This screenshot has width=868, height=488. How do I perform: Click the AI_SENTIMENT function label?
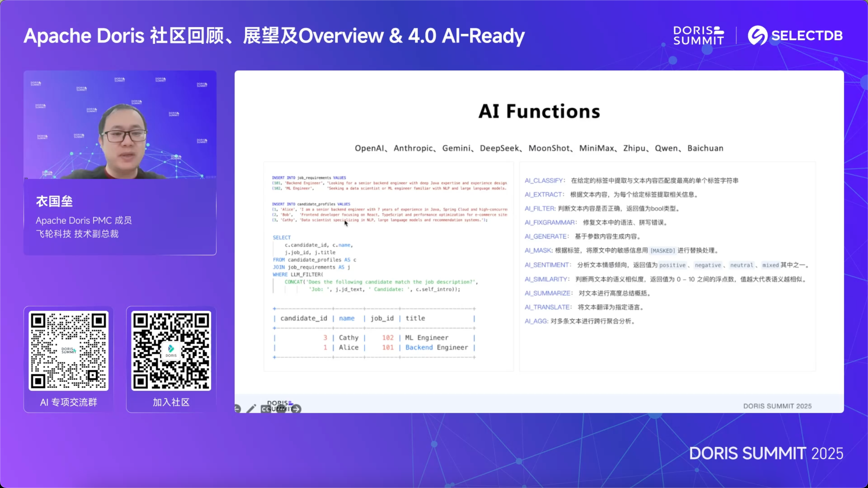click(x=546, y=265)
